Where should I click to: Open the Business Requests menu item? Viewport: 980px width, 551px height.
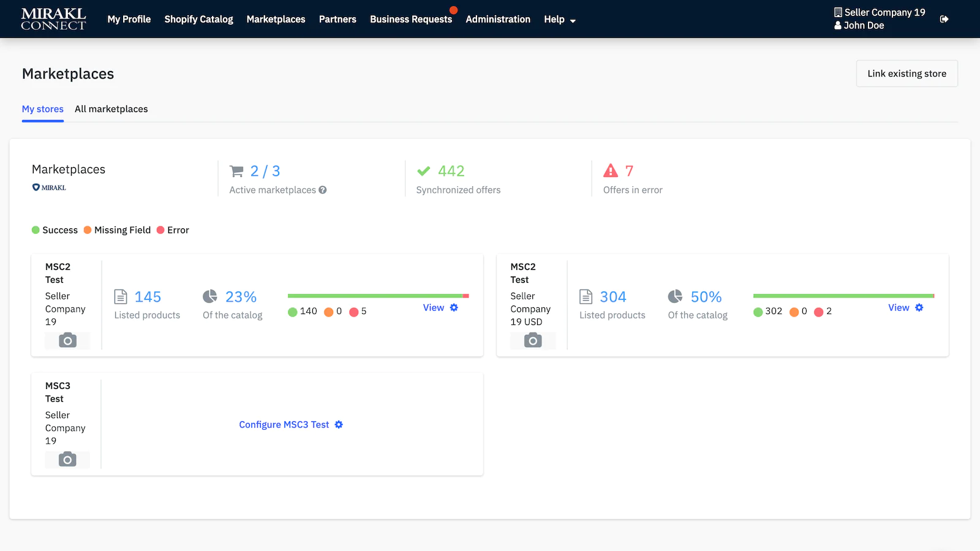[x=411, y=19]
